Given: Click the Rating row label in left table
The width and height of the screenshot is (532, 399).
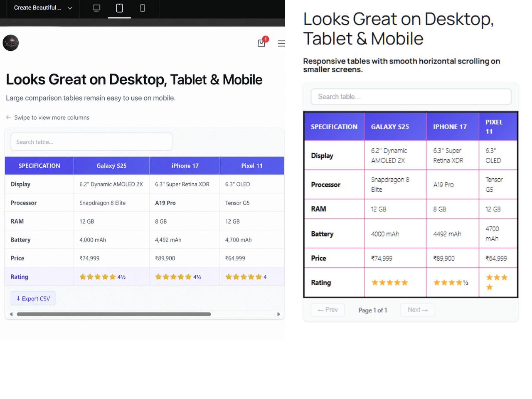Looking at the screenshot, I should pyautogui.click(x=20, y=277).
